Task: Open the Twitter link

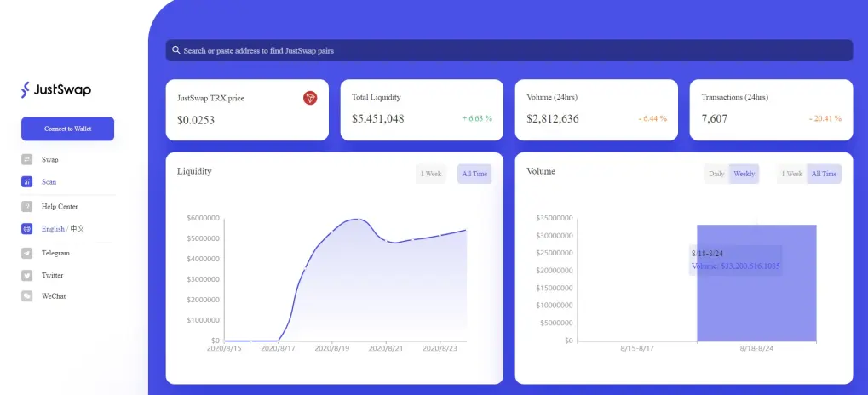Action: click(x=52, y=275)
